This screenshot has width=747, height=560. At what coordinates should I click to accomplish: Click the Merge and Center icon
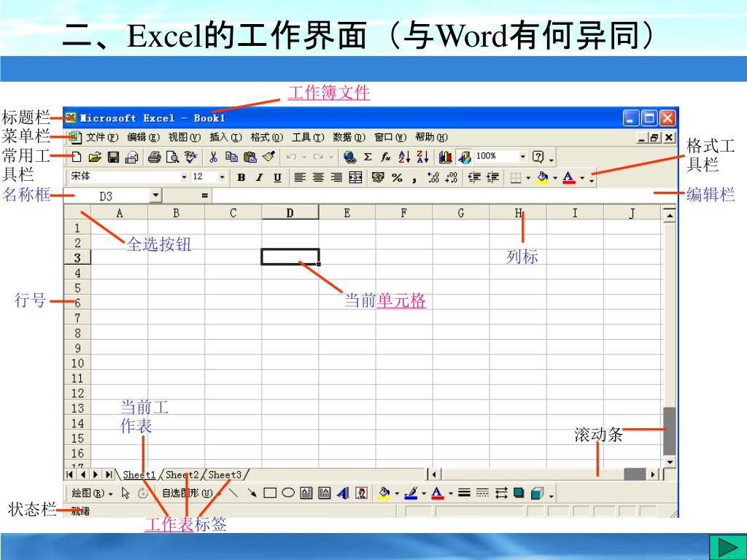pos(355,178)
